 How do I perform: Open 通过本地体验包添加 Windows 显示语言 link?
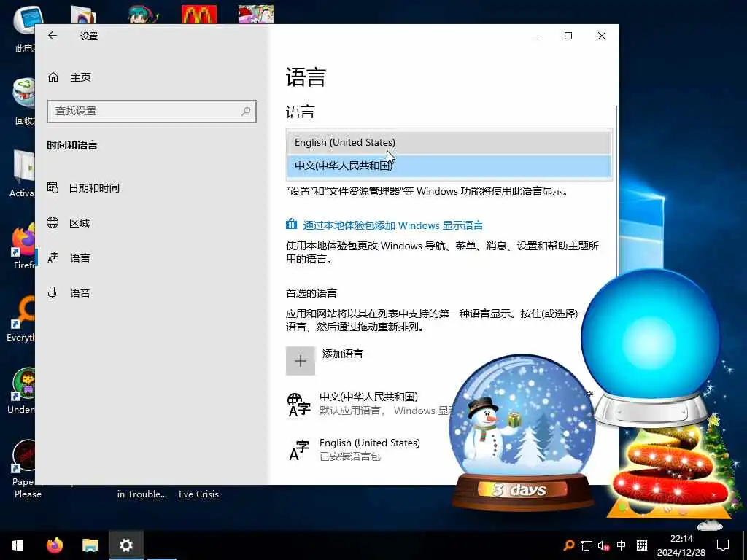(x=393, y=225)
